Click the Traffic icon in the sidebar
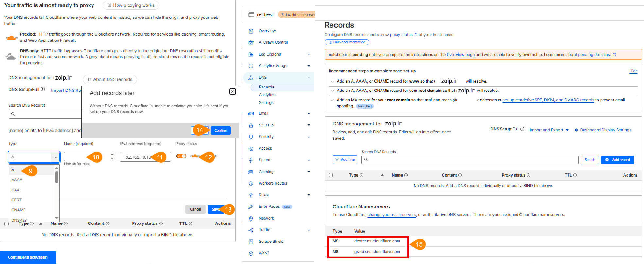 pos(251,230)
